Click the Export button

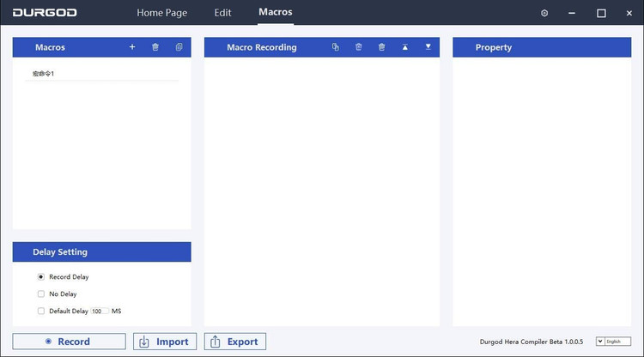234,342
